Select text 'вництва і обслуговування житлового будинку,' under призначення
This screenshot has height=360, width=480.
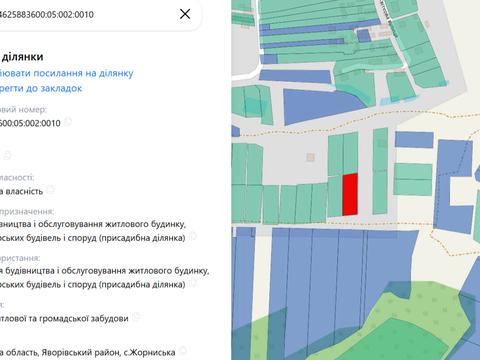pos(93,224)
